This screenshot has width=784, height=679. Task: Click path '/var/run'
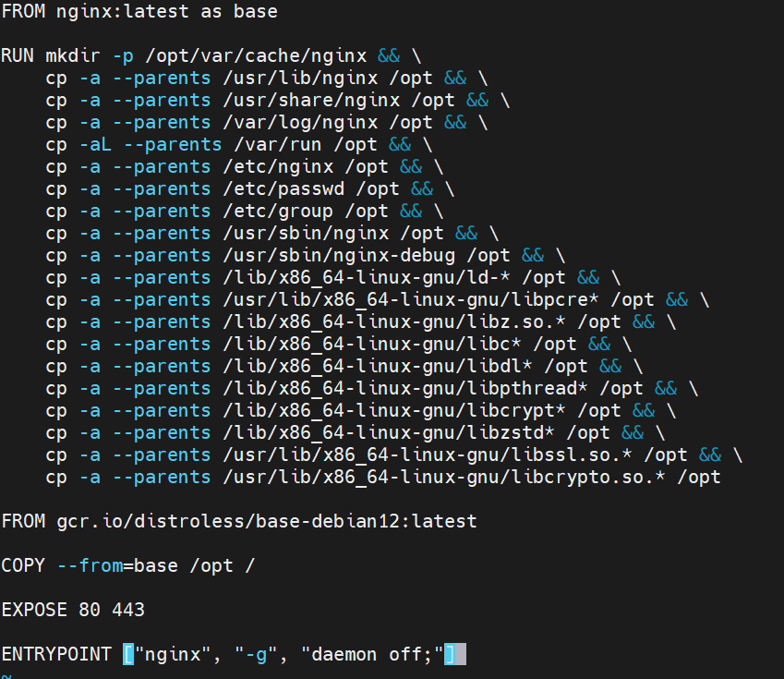278,145
